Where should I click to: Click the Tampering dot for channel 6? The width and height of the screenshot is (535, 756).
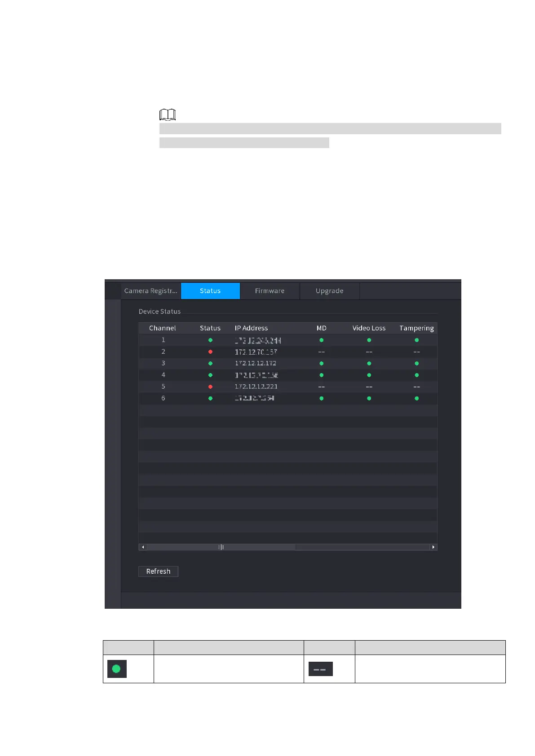point(417,399)
